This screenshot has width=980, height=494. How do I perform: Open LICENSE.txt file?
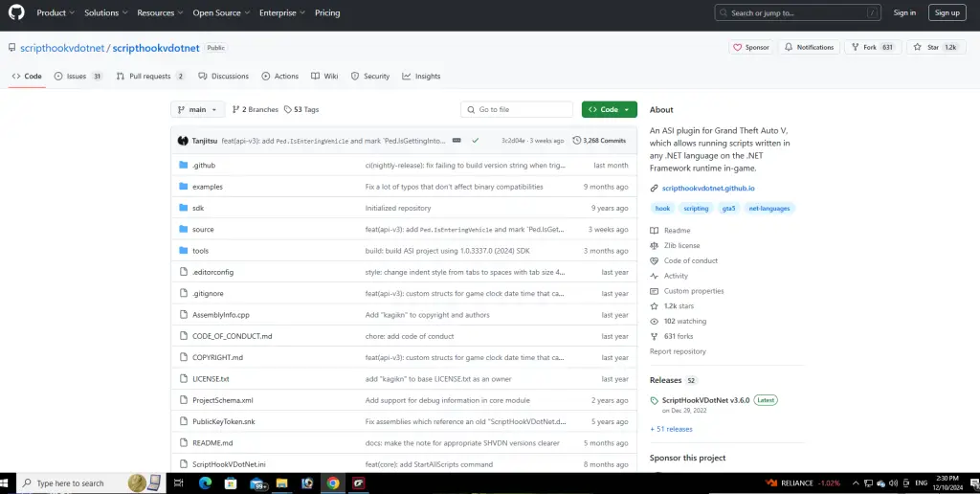pos(211,379)
